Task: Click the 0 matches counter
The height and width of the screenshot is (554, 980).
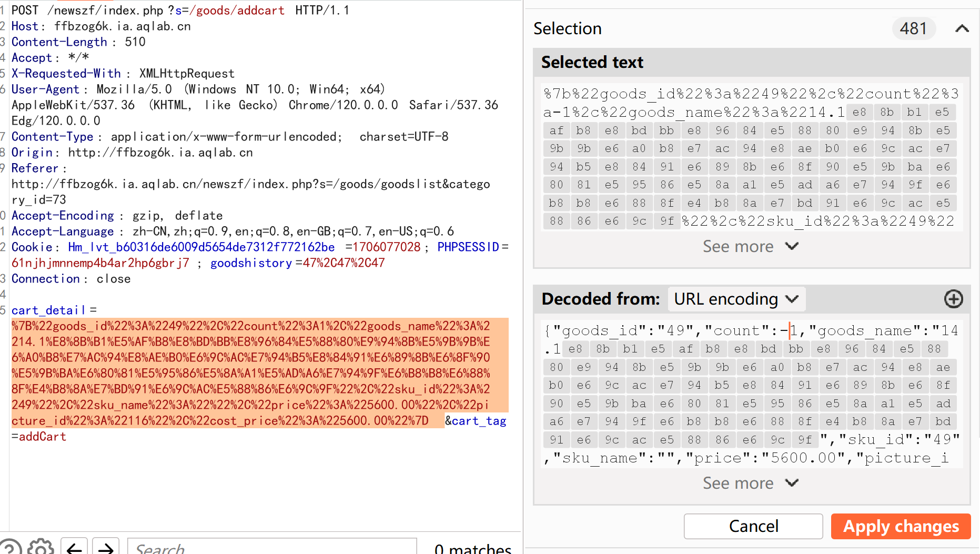Action: pyautogui.click(x=473, y=548)
